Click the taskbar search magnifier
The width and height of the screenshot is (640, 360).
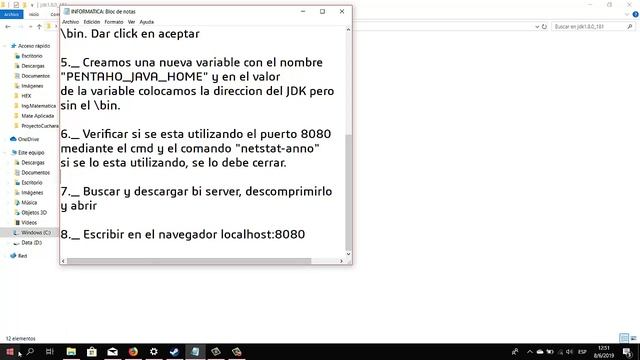click(x=30, y=351)
